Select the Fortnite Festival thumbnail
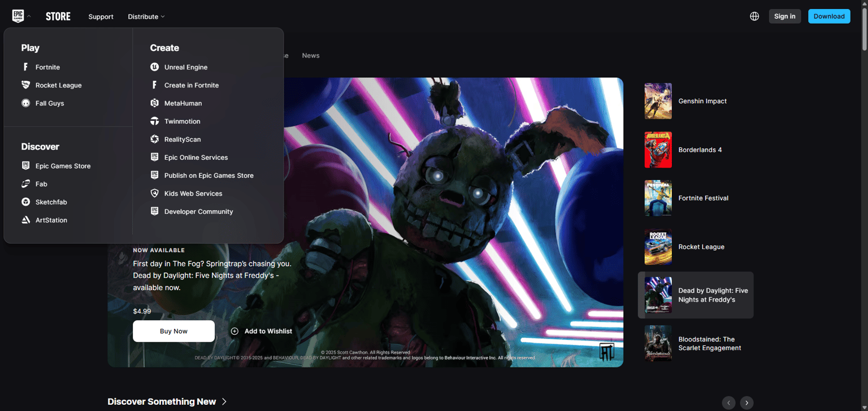The width and height of the screenshot is (868, 411). coord(658,198)
